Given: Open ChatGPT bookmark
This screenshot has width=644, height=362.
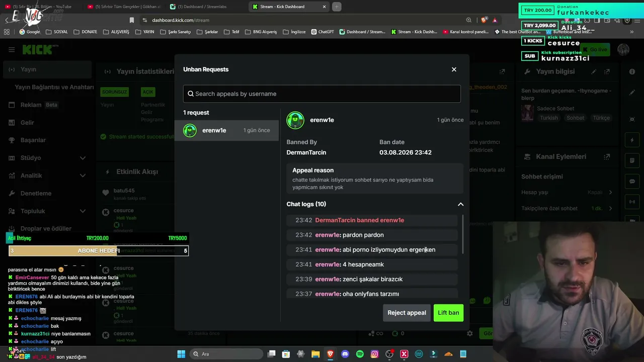Looking at the screenshot, I should click(x=323, y=32).
